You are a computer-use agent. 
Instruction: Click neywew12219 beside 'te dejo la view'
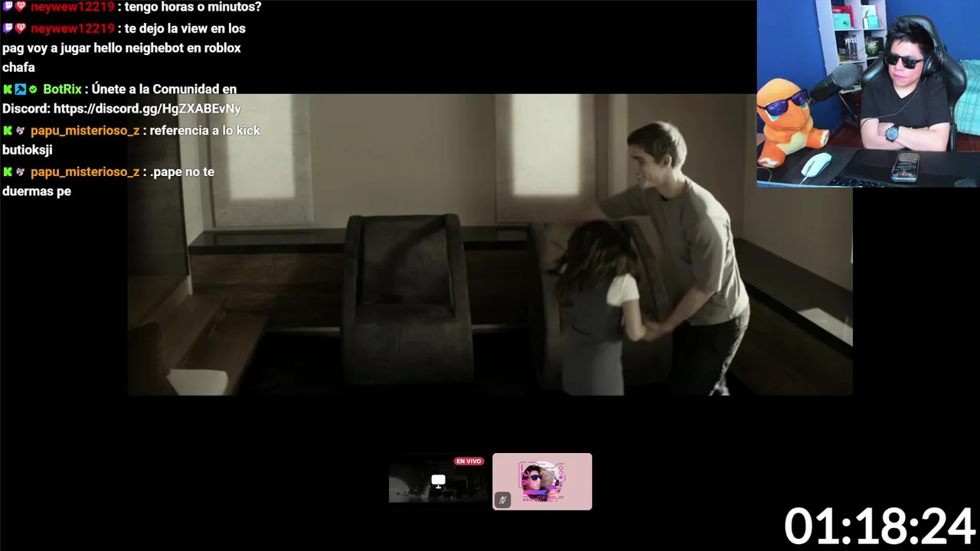73,28
